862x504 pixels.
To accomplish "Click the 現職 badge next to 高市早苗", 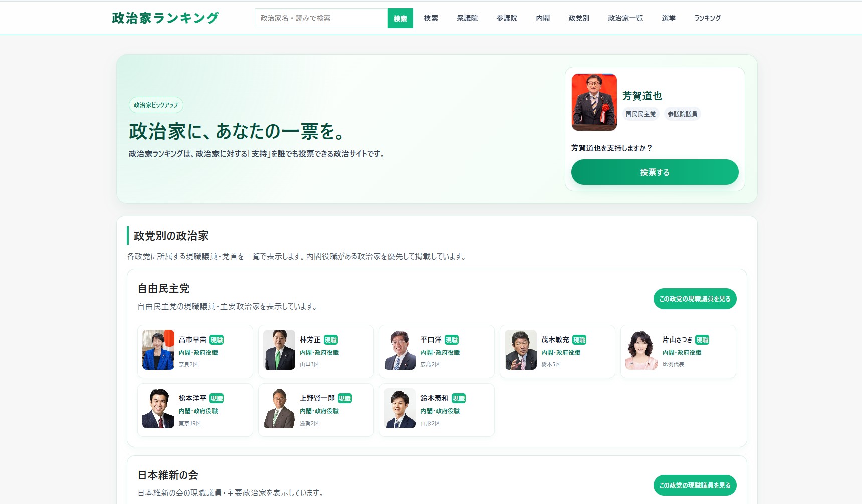I will [x=217, y=340].
